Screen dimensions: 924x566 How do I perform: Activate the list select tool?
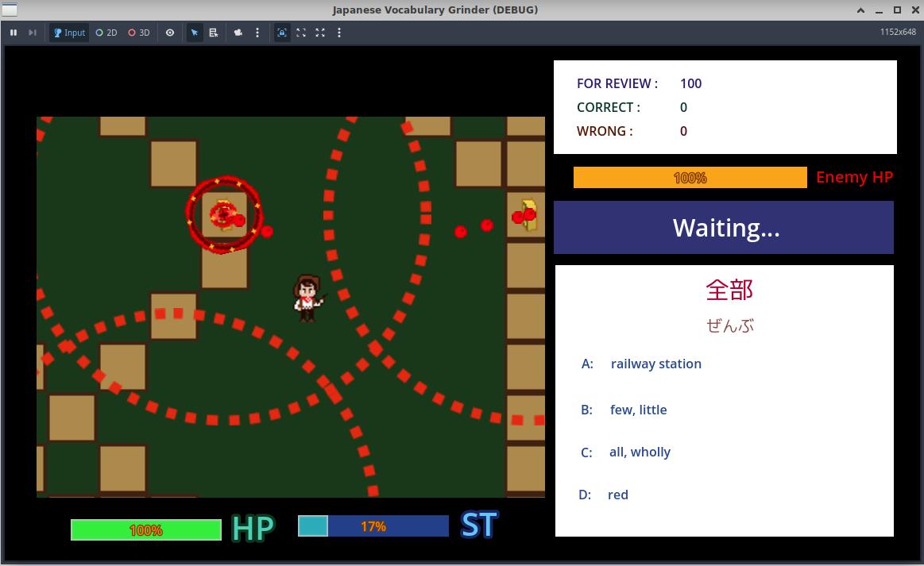pos(213,33)
